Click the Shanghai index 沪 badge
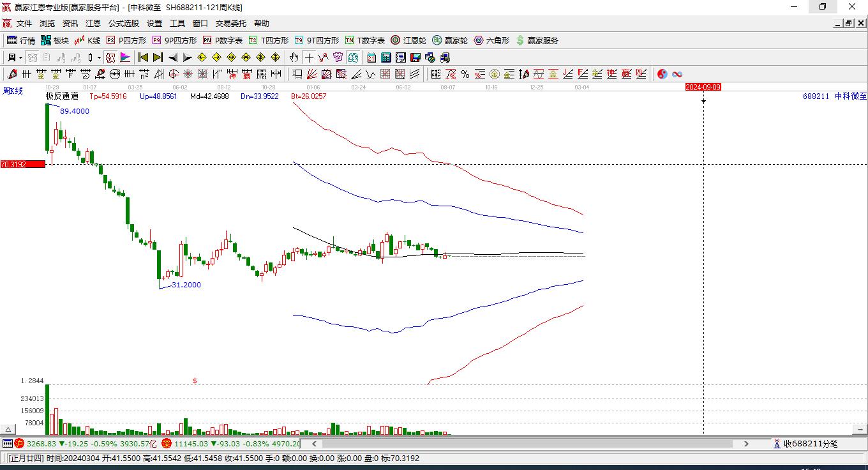Viewport: 868px width, 470px height. (x=19, y=443)
